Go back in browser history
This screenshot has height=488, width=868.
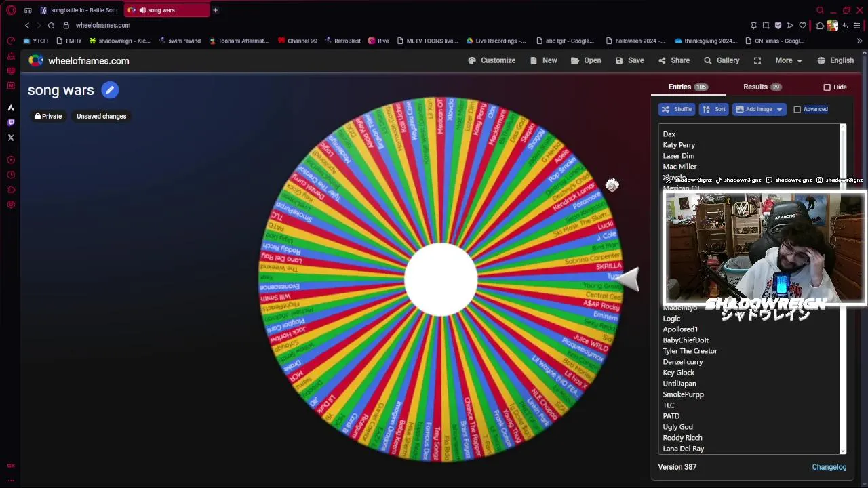pyautogui.click(x=27, y=25)
